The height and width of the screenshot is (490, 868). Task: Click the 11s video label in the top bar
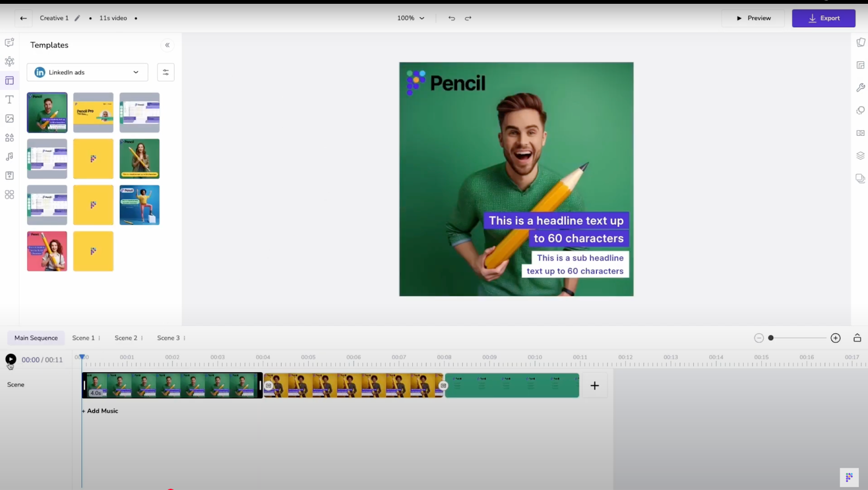(113, 18)
